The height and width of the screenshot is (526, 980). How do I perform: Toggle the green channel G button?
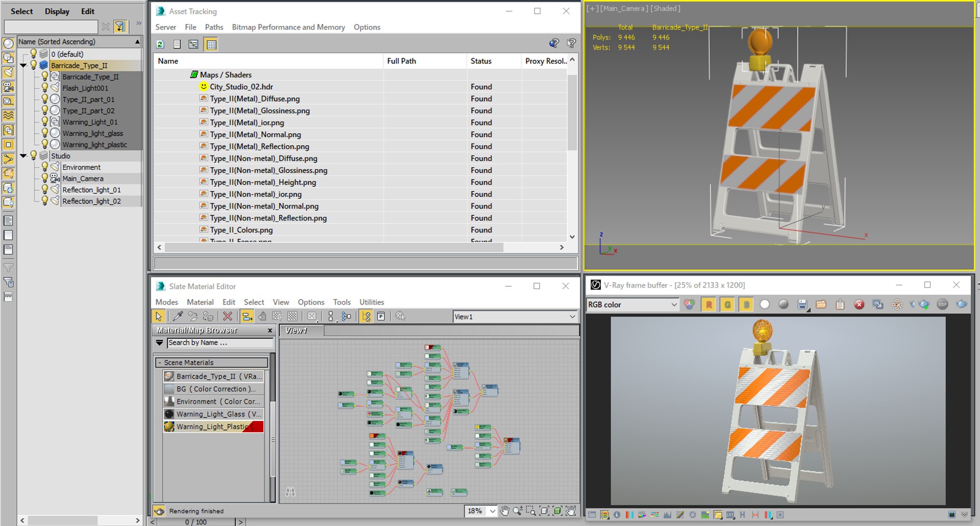728,305
